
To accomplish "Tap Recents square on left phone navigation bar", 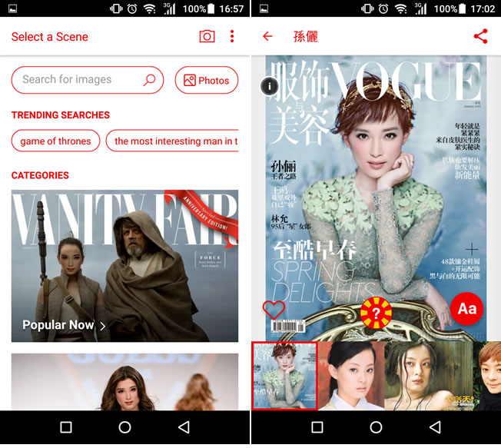I will pos(66,427).
